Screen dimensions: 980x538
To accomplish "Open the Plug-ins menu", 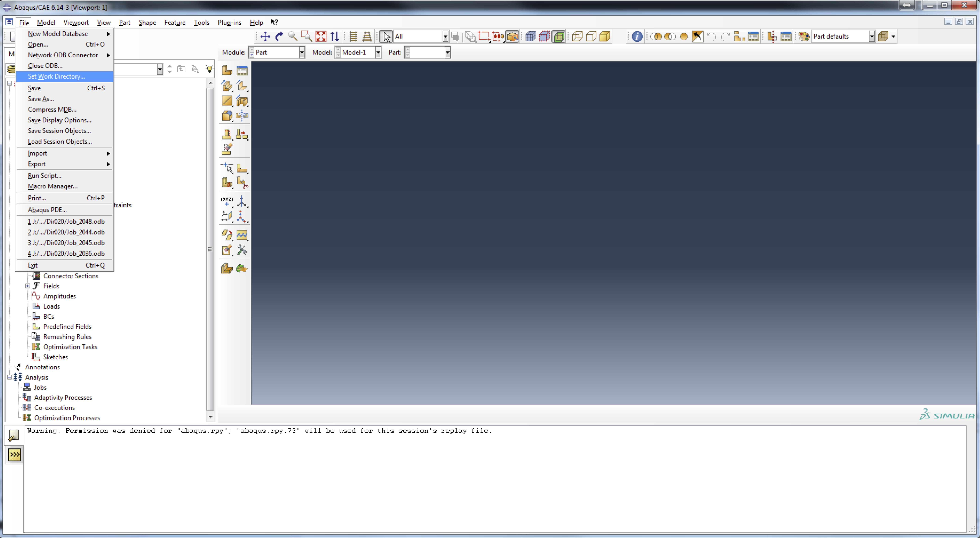I will click(x=229, y=22).
